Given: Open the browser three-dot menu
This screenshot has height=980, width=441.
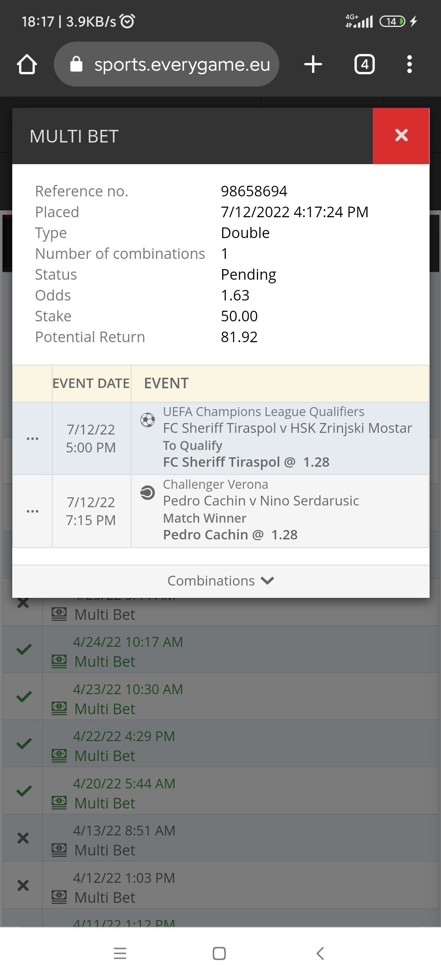Looking at the screenshot, I should [x=409, y=65].
